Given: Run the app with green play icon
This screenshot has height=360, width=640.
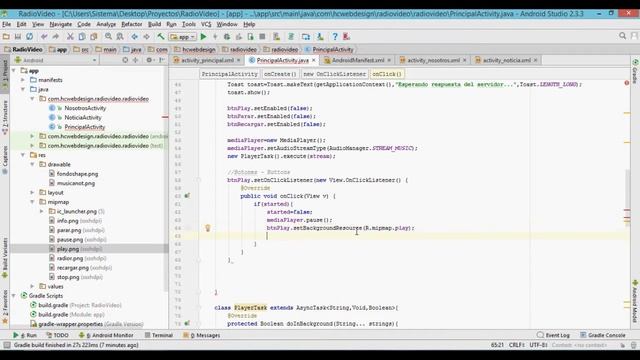Looking at the screenshot, I should click(203, 37).
